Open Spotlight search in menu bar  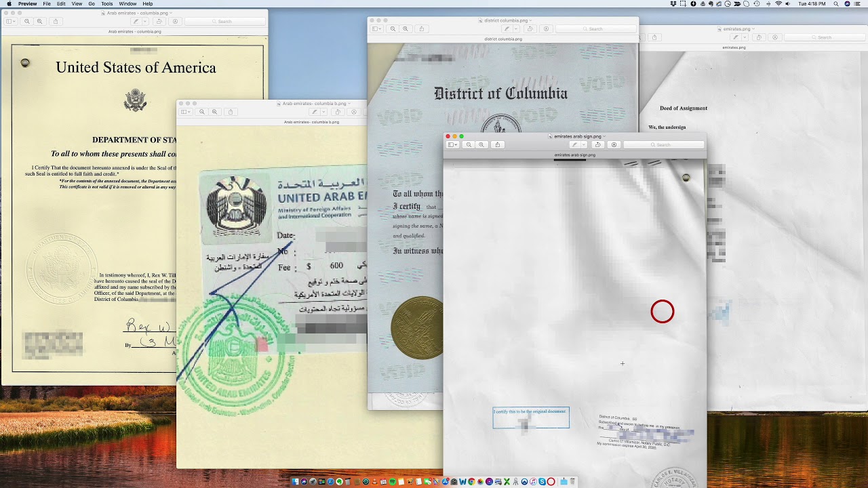click(836, 3)
